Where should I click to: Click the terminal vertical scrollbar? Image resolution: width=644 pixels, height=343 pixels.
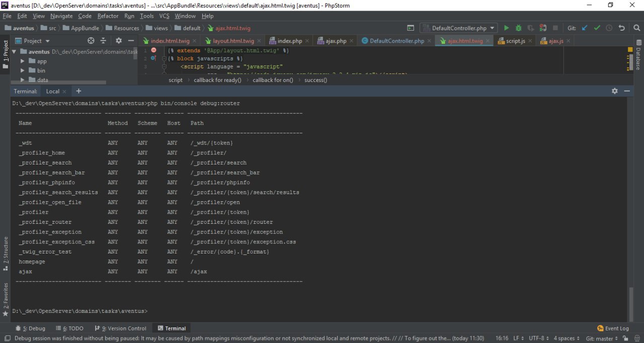631,303
